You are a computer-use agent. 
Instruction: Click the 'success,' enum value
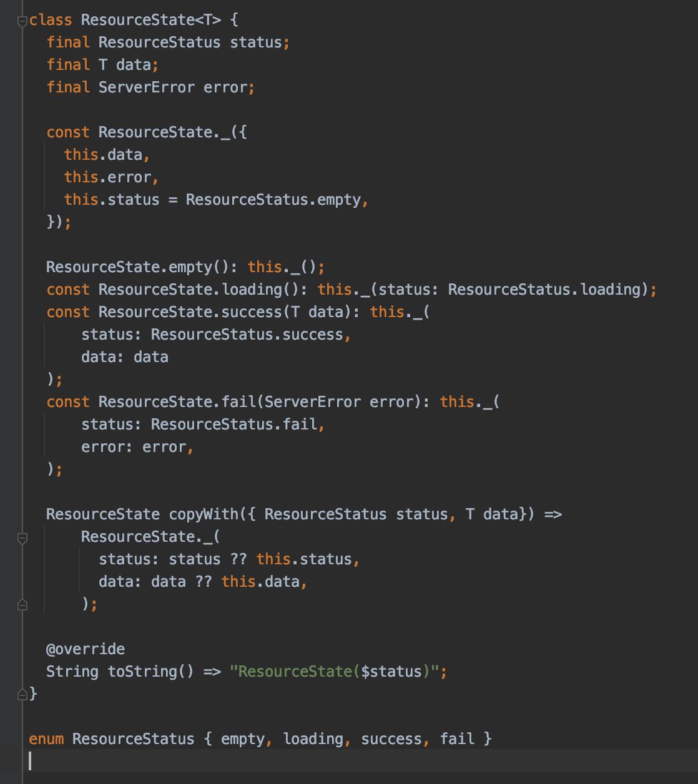[x=396, y=739]
